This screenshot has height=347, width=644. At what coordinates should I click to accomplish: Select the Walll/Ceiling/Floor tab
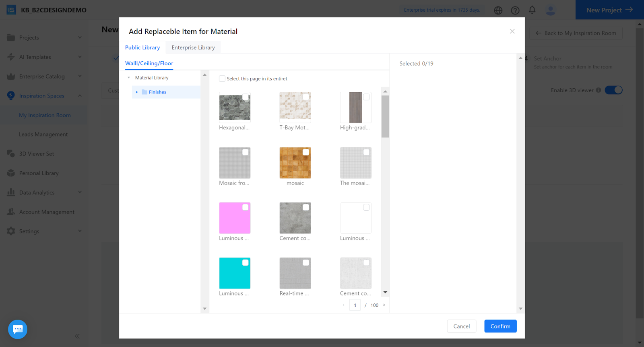tap(149, 63)
